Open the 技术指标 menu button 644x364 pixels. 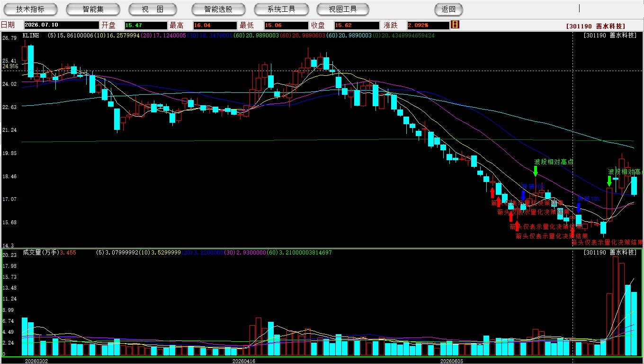tap(30, 9)
